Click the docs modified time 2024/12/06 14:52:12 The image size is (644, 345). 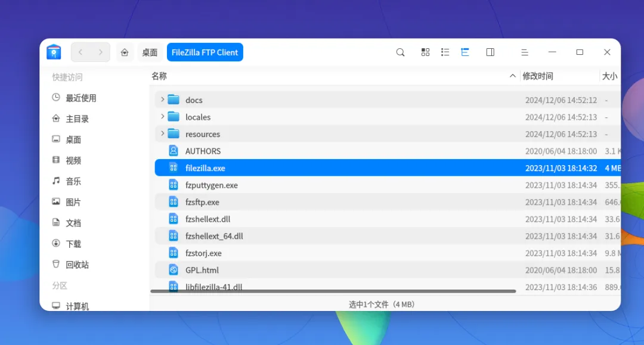(x=561, y=100)
